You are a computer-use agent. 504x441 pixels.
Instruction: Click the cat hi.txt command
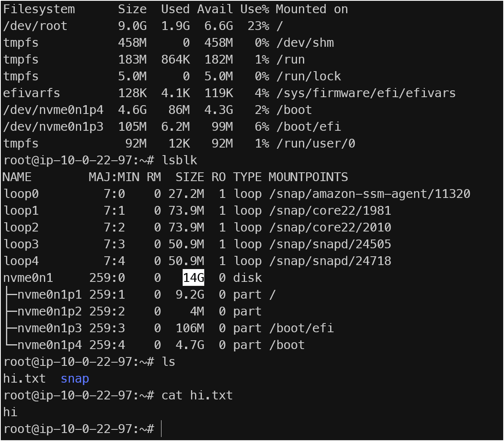[x=197, y=395]
